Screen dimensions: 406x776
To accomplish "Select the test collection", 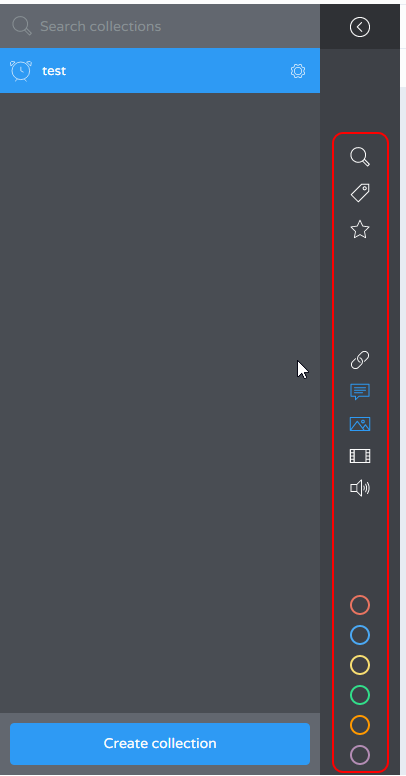I will tap(160, 71).
